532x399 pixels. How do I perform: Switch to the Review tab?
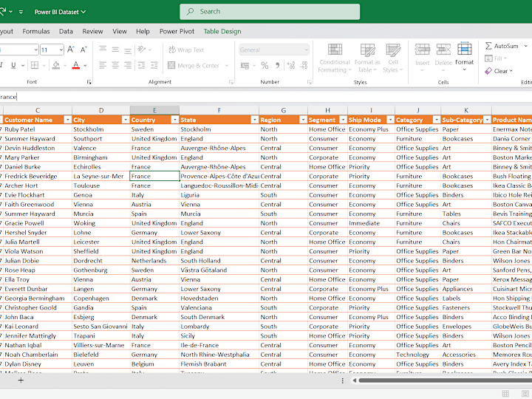(x=92, y=31)
